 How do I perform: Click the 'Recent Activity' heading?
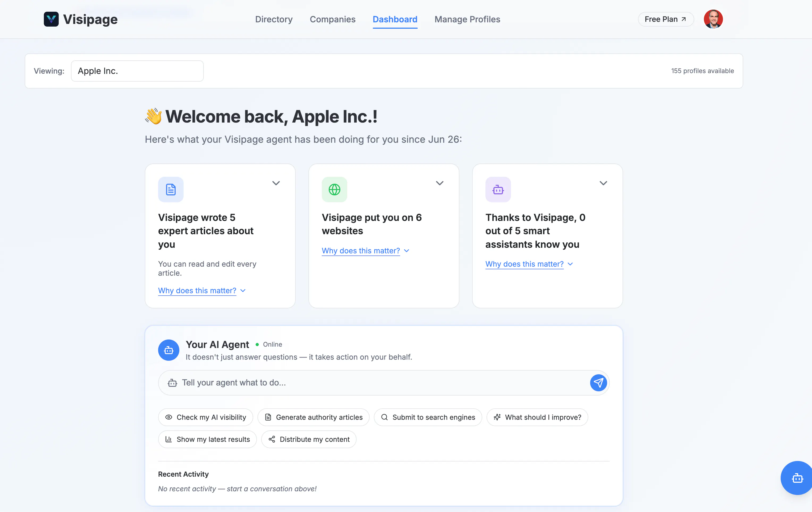pos(183,474)
